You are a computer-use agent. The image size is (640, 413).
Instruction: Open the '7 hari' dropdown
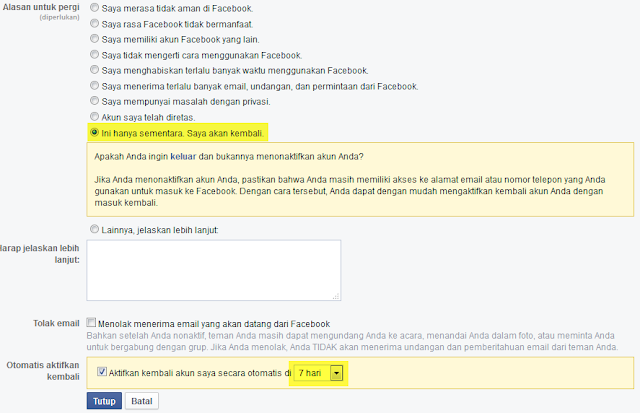click(318, 373)
